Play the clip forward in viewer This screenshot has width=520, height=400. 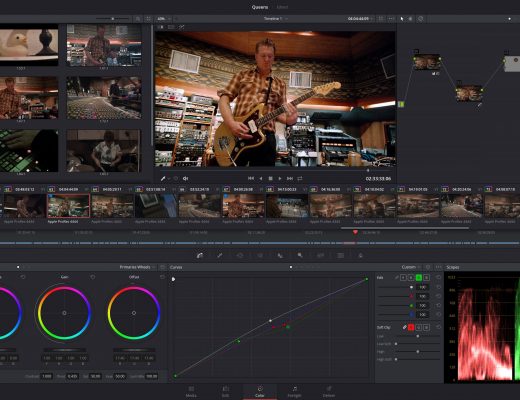click(280, 179)
